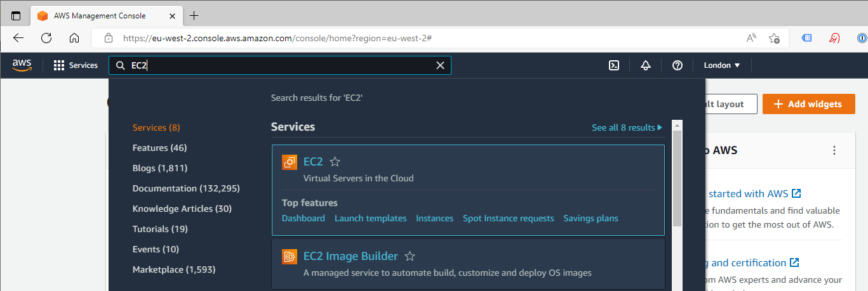This screenshot has width=868, height=291.
Task: Filter results by Documentation category
Action: point(186,188)
